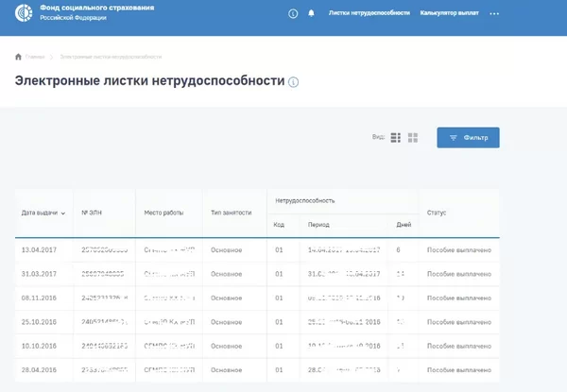Click the home icon in breadcrumbs
This screenshot has height=392, width=567.
(19, 57)
